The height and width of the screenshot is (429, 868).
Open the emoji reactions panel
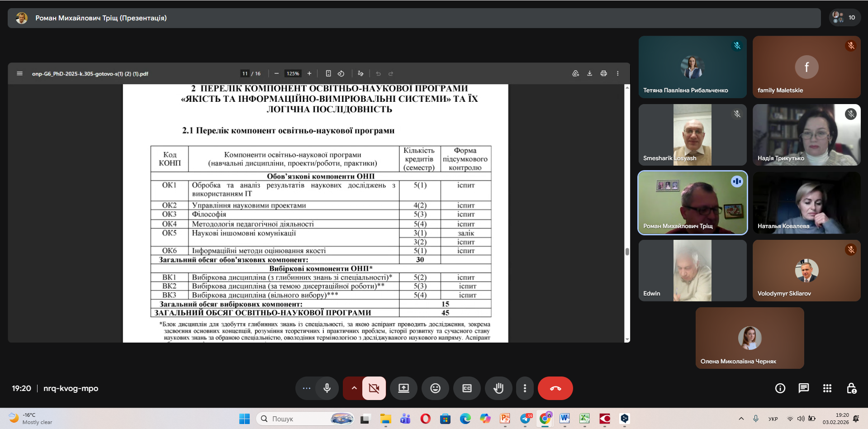[x=435, y=388]
